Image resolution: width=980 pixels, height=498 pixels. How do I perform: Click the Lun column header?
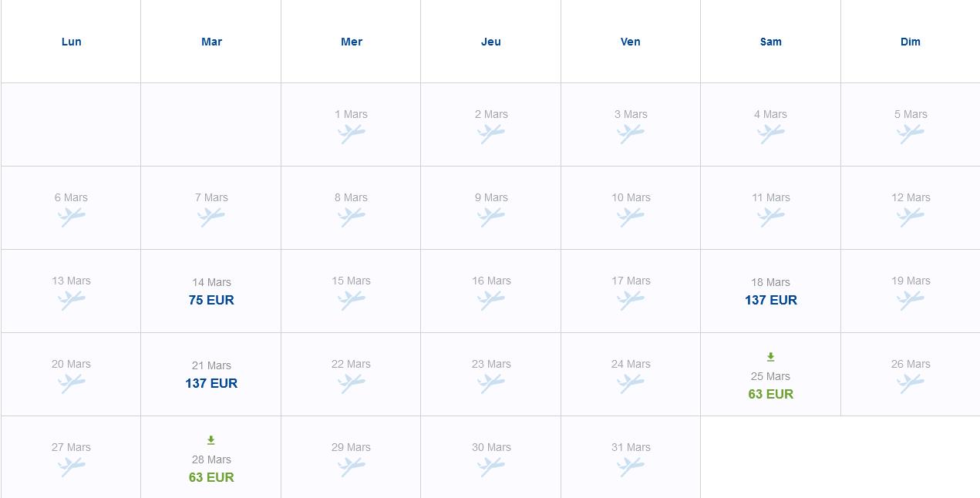click(71, 42)
